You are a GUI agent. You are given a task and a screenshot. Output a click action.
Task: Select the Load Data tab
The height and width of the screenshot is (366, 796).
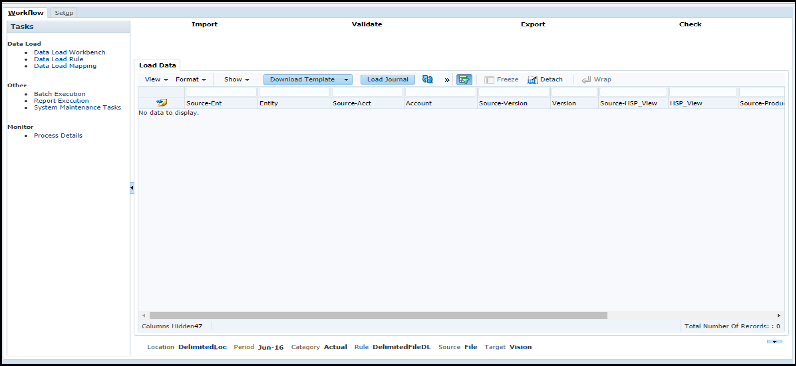(157, 65)
